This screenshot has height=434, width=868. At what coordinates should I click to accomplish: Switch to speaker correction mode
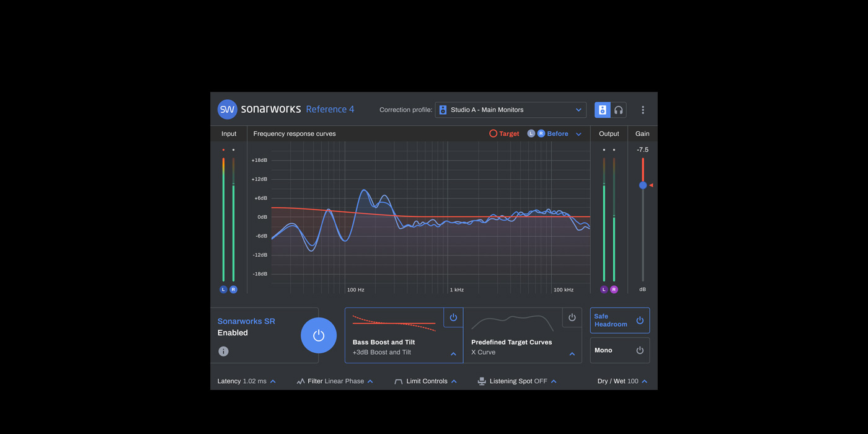coord(602,110)
